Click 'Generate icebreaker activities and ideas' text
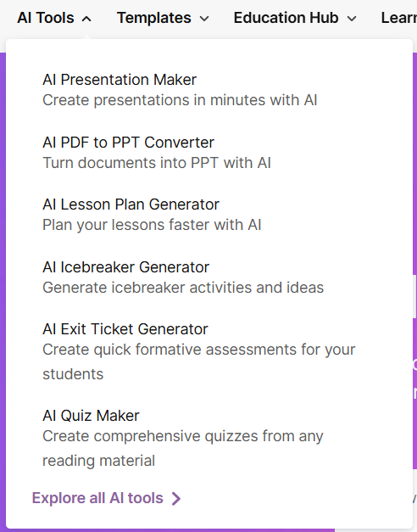The width and height of the screenshot is (417, 532). (x=183, y=288)
